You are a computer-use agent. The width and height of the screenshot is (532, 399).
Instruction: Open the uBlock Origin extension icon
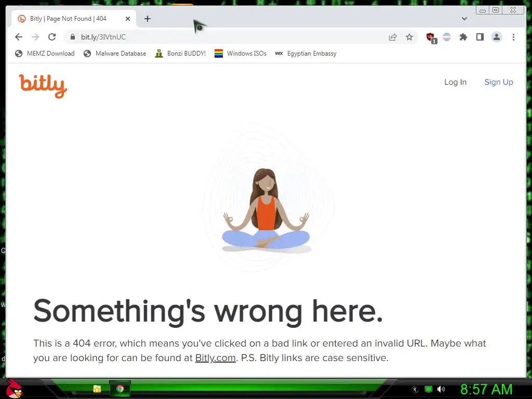click(431, 37)
